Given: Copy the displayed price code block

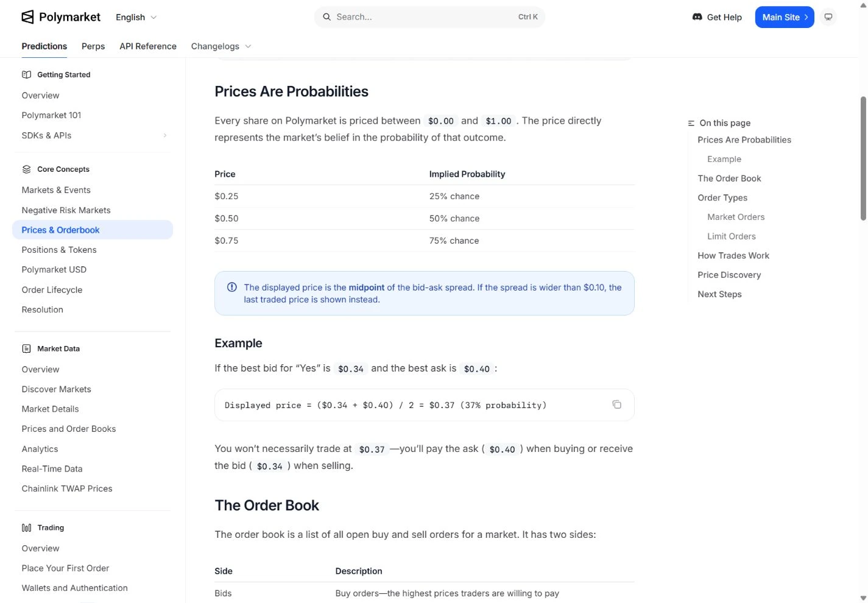Looking at the screenshot, I should (616, 404).
